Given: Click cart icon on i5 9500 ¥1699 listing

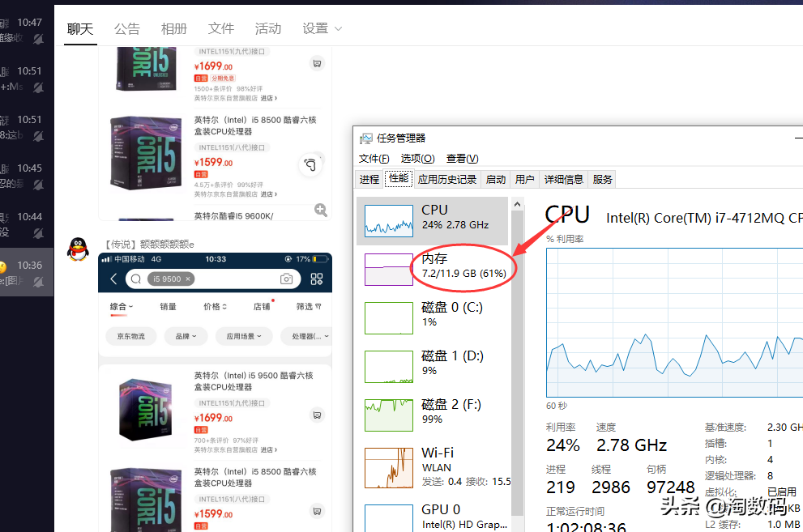Looking at the screenshot, I should (x=317, y=415).
